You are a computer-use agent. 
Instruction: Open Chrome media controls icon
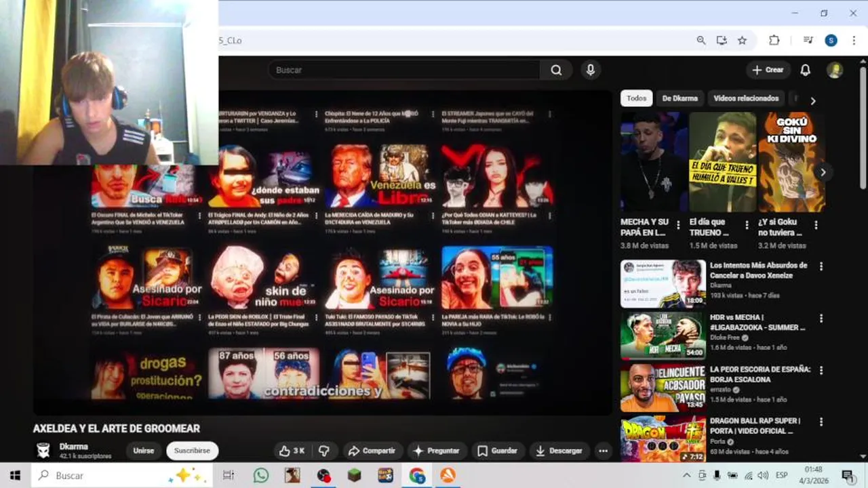[x=808, y=41]
